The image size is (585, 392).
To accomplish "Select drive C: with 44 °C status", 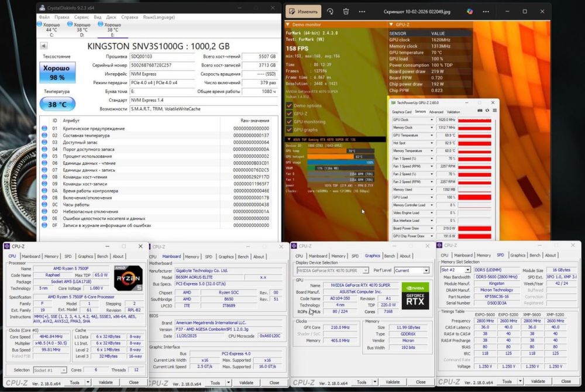I will [x=49, y=29].
